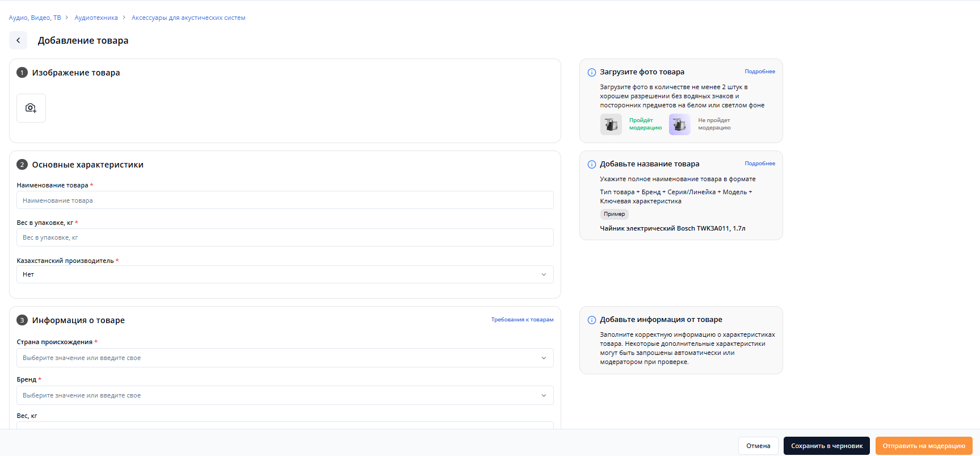The width and height of the screenshot is (980, 456).
Task: Click the Отмена button
Action: click(x=758, y=446)
